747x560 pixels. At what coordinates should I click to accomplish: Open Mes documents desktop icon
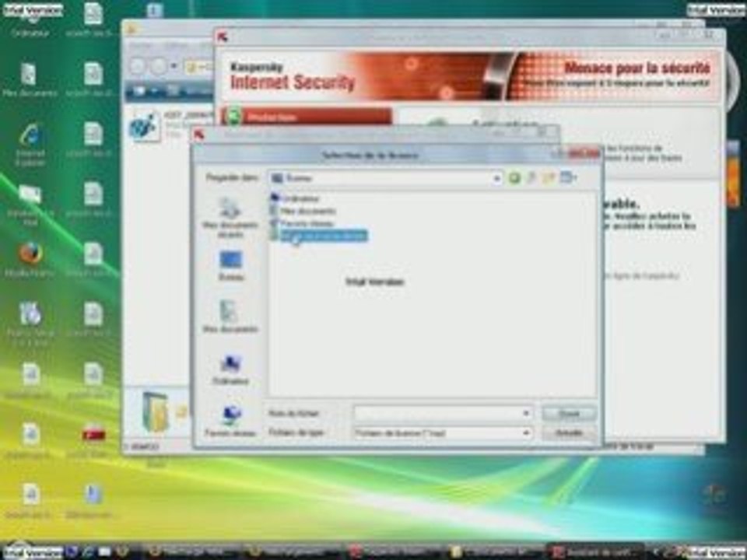click(x=30, y=81)
